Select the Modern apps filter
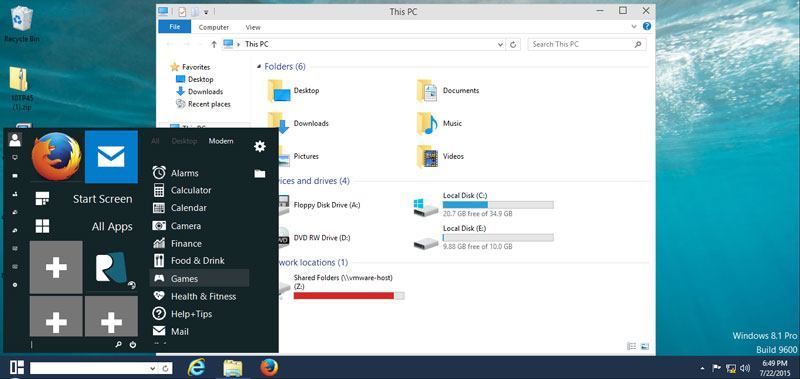Screen dimensions: 800x379 tap(221, 141)
